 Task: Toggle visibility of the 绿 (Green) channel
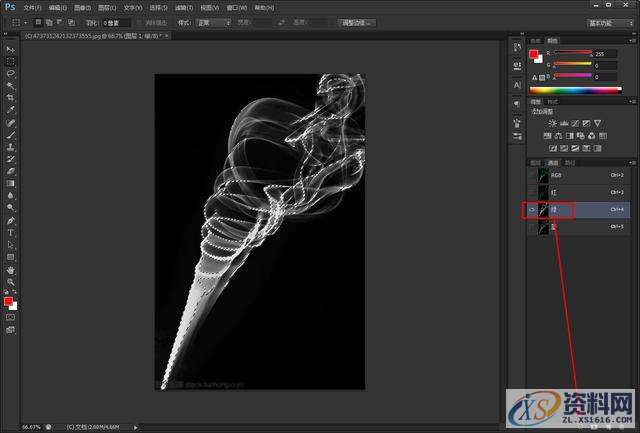[x=531, y=210]
